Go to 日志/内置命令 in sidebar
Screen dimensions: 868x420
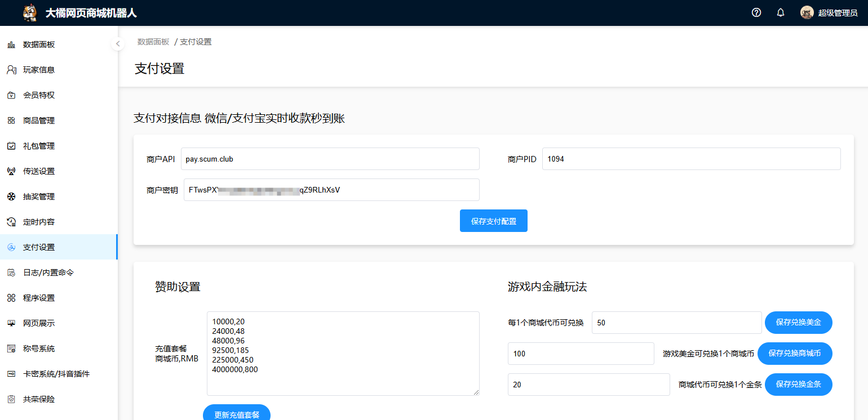(x=48, y=272)
